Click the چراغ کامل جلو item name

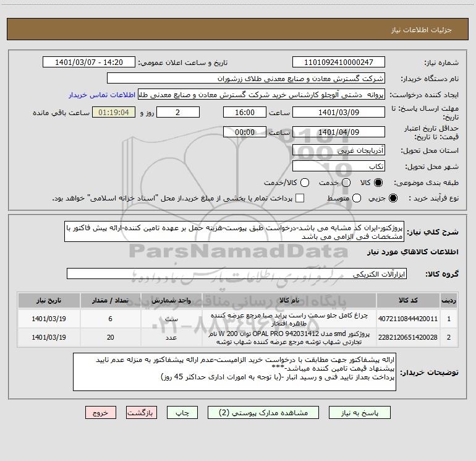(289, 319)
